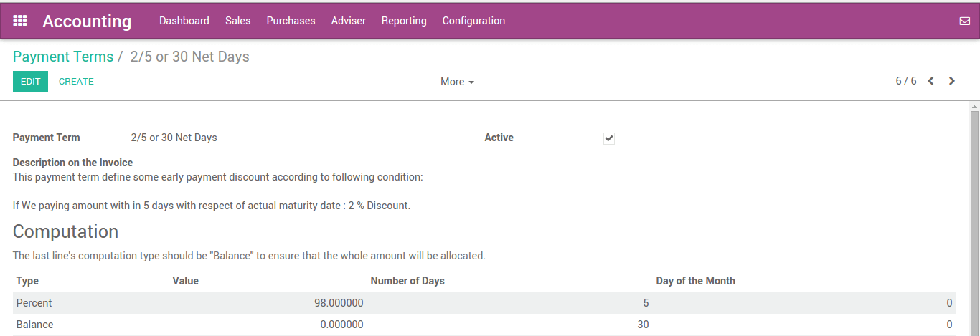Screen dimensions: 980x336
Task: Open the Sales menu
Action: (x=237, y=21)
